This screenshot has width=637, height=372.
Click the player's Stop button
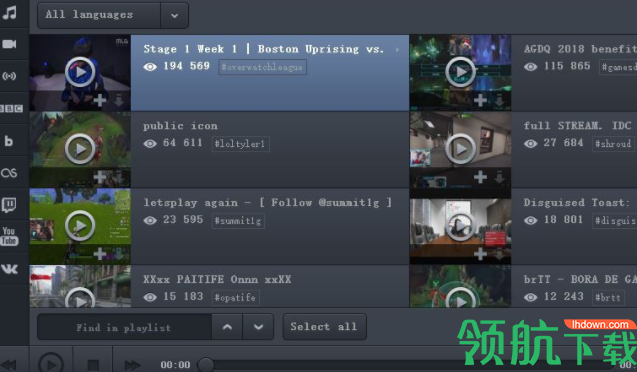click(x=93, y=365)
